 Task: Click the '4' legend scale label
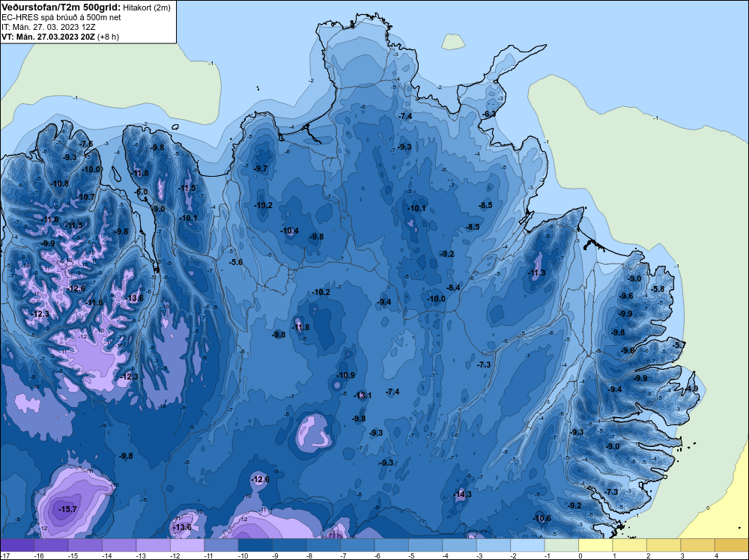coord(716,556)
